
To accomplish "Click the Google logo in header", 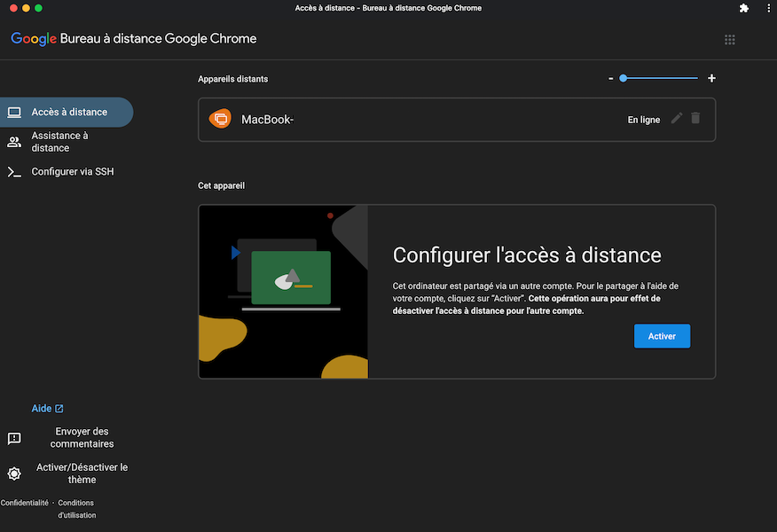I will click(34, 39).
